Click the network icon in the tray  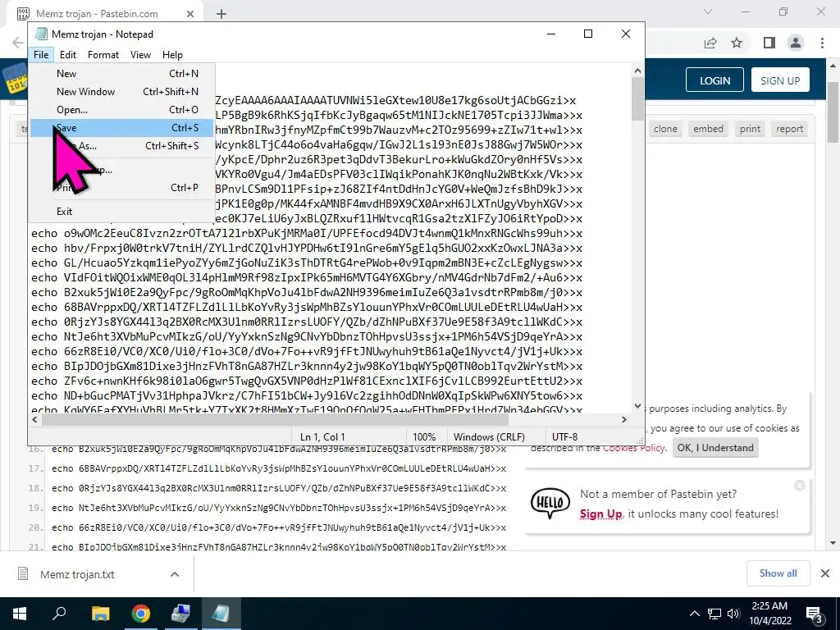tap(714, 614)
